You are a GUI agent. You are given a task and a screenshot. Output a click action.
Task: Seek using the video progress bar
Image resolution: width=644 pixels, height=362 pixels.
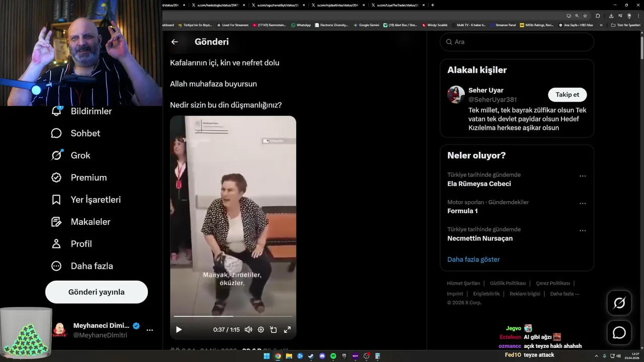tap(233, 316)
